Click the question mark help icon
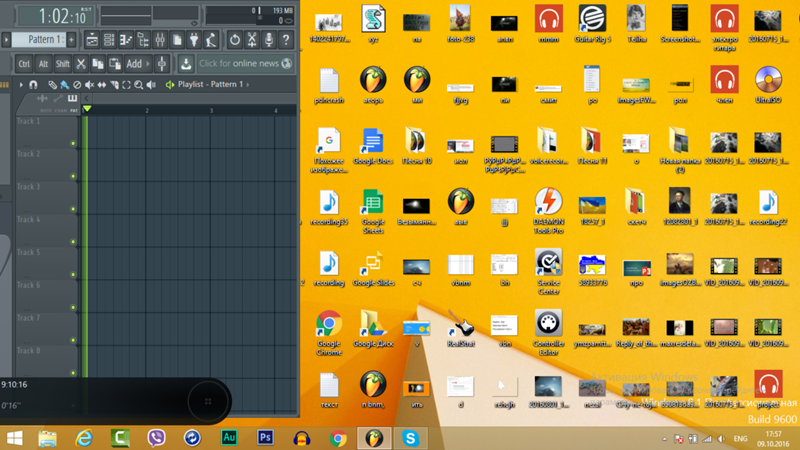Screen dimensions: 800x450 point(286,40)
